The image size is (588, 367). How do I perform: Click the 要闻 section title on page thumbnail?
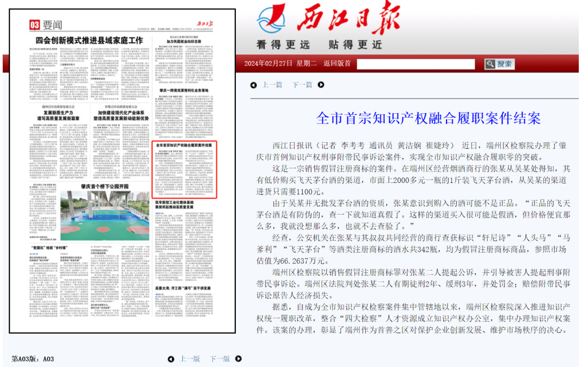[52, 25]
